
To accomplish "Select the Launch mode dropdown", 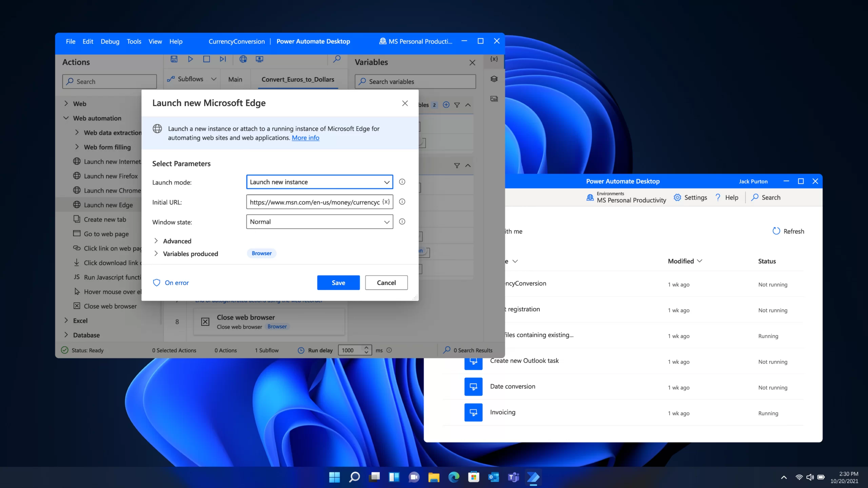I will click(x=319, y=182).
